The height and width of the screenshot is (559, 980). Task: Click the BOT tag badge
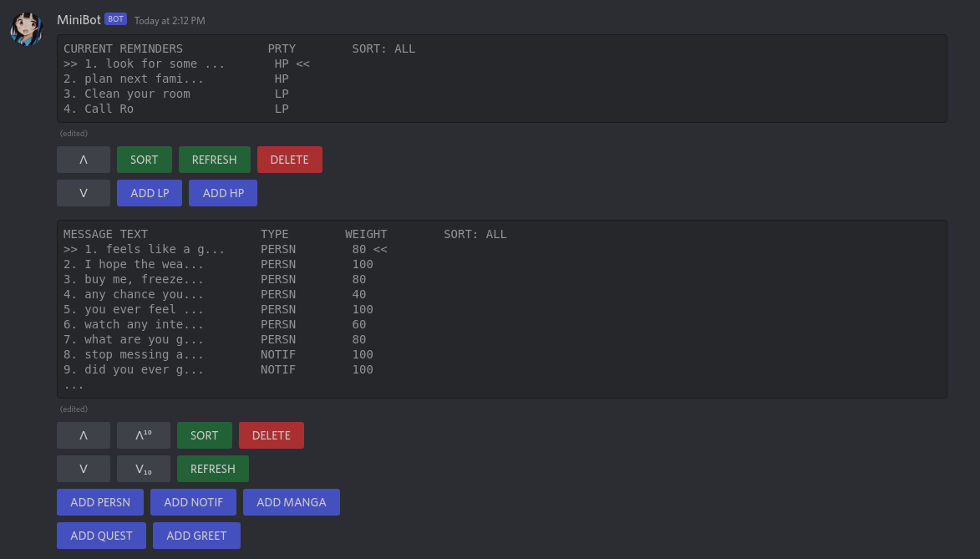pyautogui.click(x=115, y=19)
